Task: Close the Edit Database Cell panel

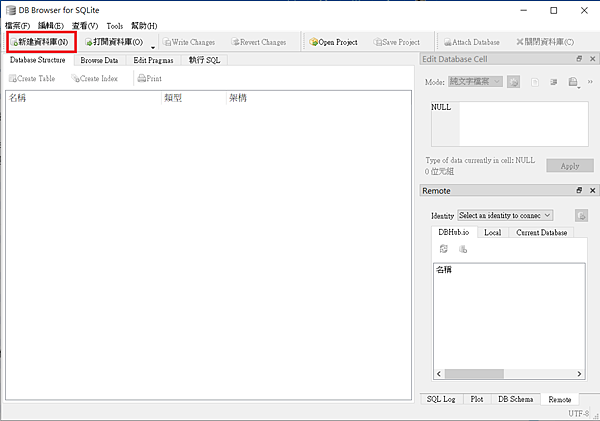Action: pos(592,59)
